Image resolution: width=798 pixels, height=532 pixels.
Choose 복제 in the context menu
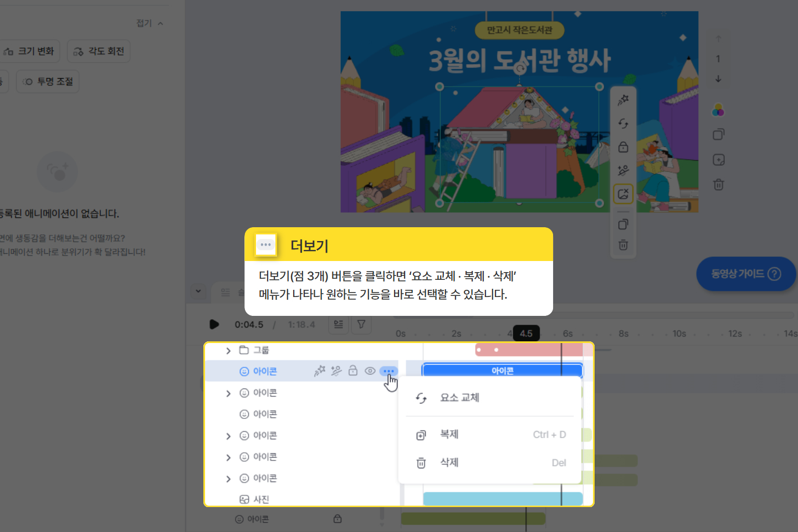pos(449,434)
